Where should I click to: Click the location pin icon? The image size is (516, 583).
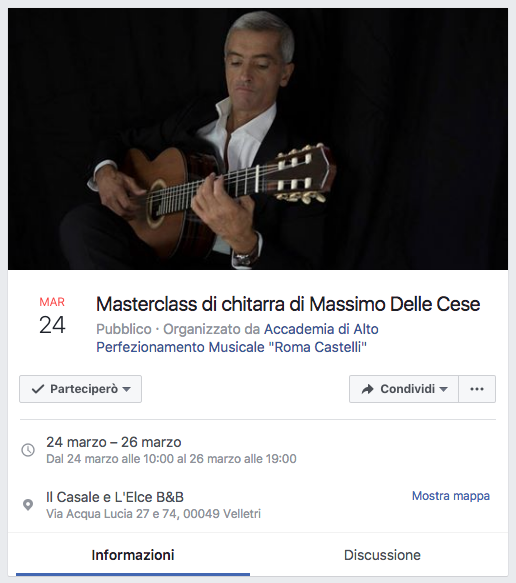point(28,505)
